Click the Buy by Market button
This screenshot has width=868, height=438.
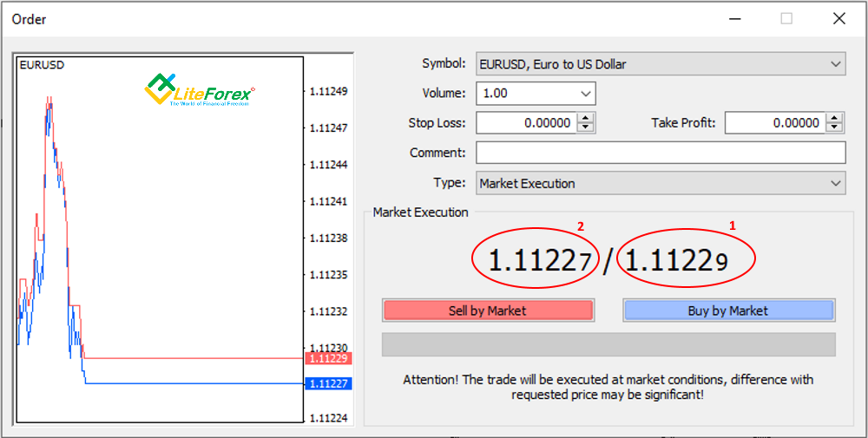(728, 311)
